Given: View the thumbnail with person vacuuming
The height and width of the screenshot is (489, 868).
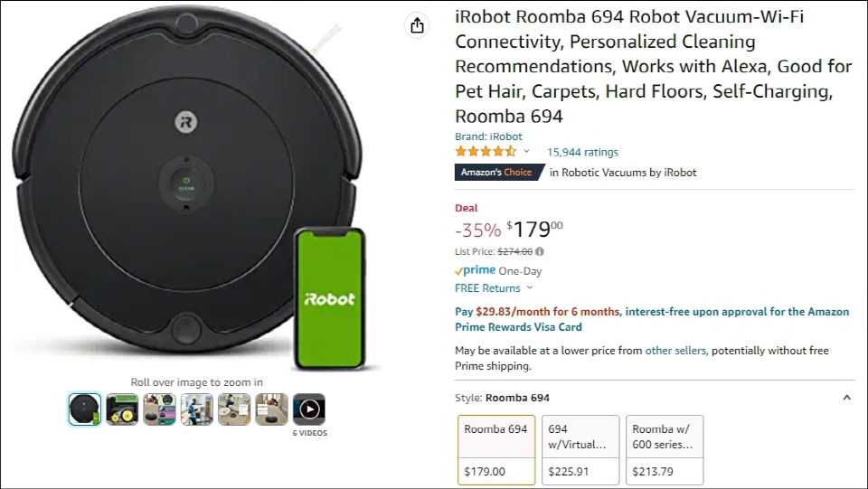Looking at the screenshot, I should pos(197,409).
